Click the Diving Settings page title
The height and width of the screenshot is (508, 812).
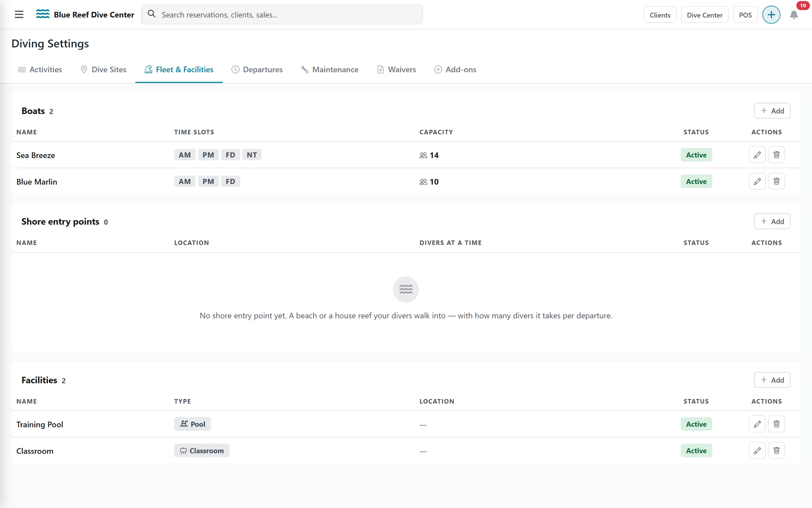tap(50, 44)
